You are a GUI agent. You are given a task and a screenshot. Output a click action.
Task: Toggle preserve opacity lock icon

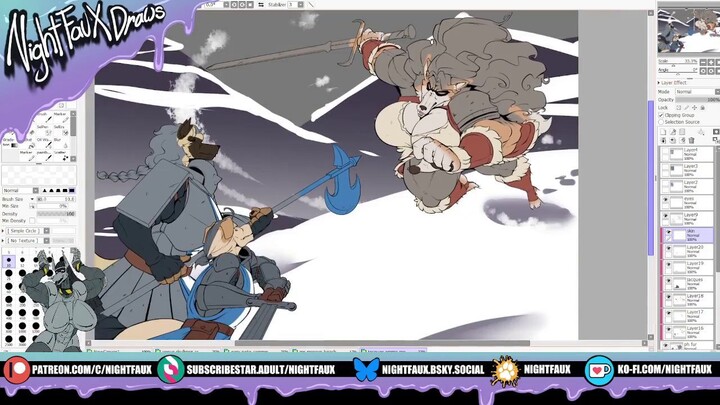[x=678, y=107]
